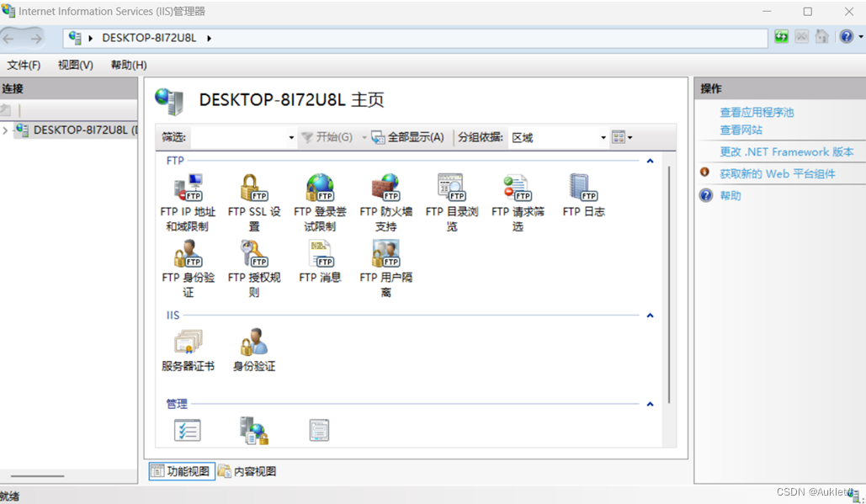The image size is (866, 504).
Task: Open FTP 日志 feature
Action: tap(584, 196)
